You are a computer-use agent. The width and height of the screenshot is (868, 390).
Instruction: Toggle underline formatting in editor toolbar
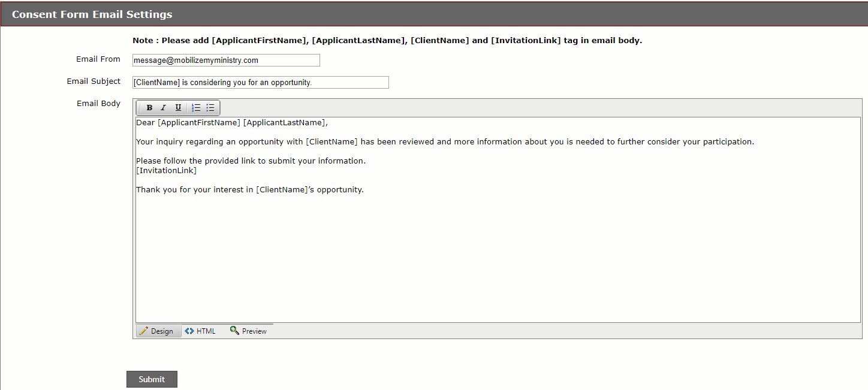(178, 108)
